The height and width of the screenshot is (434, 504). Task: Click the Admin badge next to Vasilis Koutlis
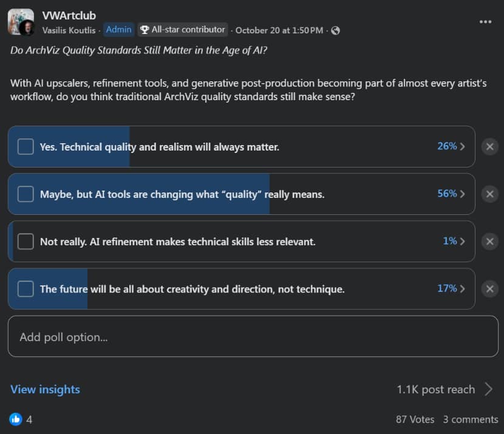(118, 29)
